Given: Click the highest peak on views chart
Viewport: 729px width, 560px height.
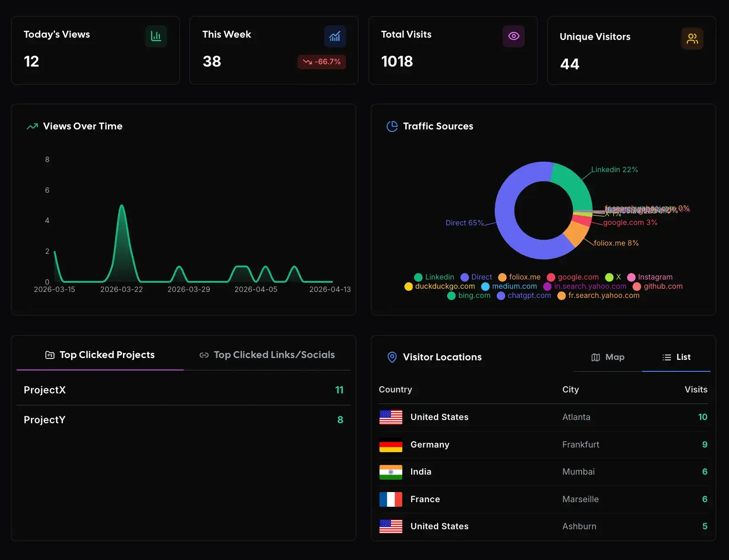Looking at the screenshot, I should tap(122, 206).
